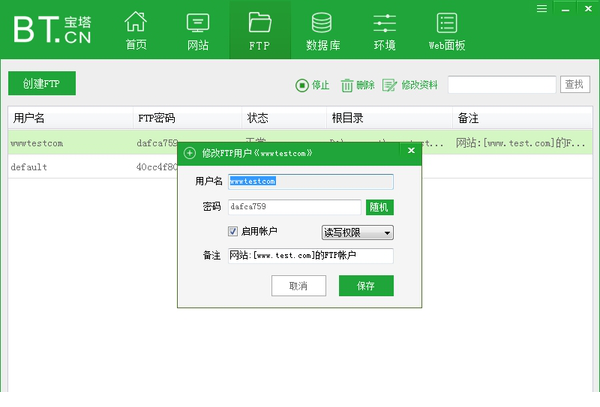Click the 备注 field in dialog
This screenshot has height=407, width=600.
click(311, 256)
